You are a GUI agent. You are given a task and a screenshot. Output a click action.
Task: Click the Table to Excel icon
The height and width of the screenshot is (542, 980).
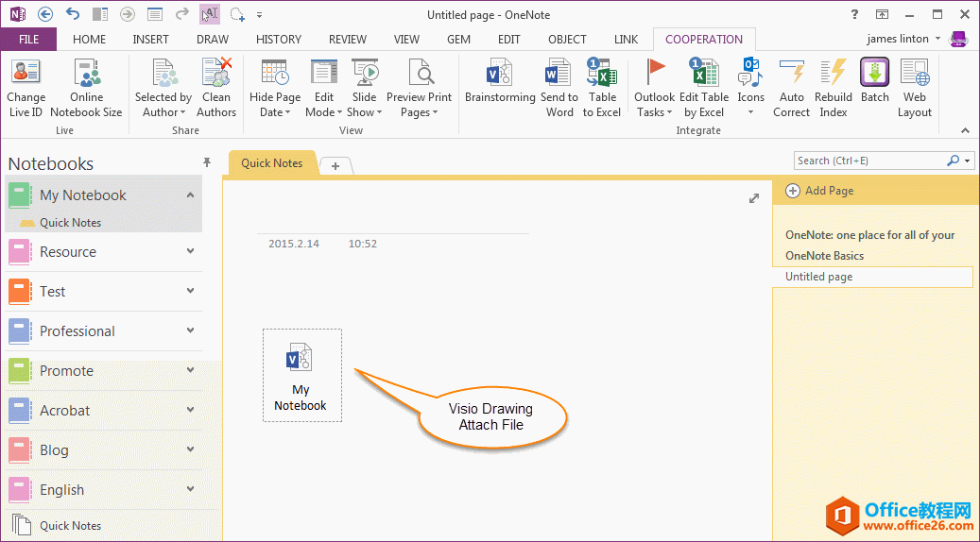[x=602, y=73]
